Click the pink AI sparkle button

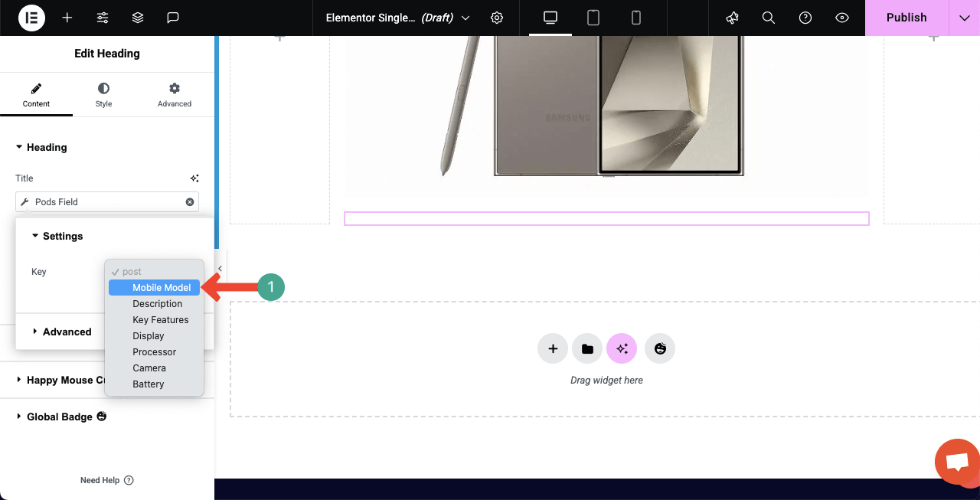click(622, 348)
